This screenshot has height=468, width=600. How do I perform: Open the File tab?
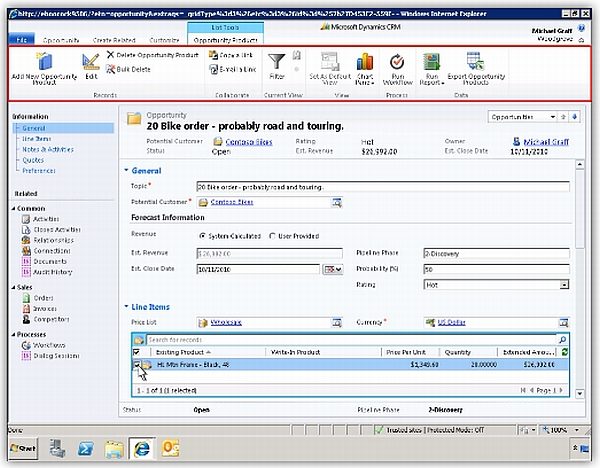click(20, 38)
